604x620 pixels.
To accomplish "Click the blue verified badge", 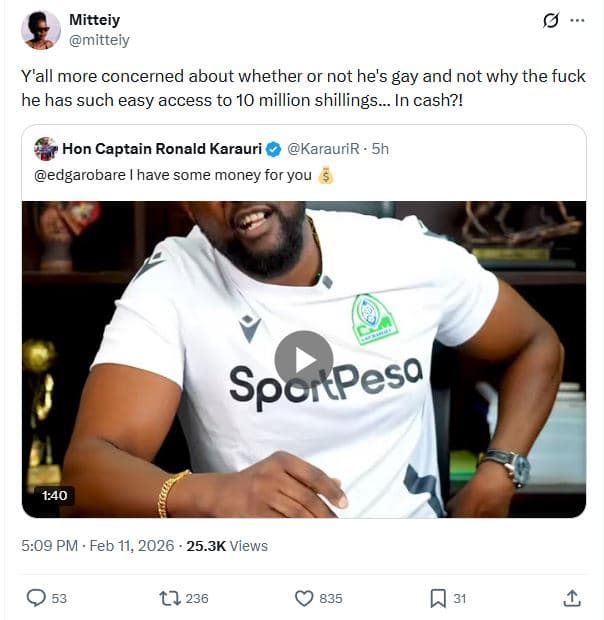I will 272,149.
